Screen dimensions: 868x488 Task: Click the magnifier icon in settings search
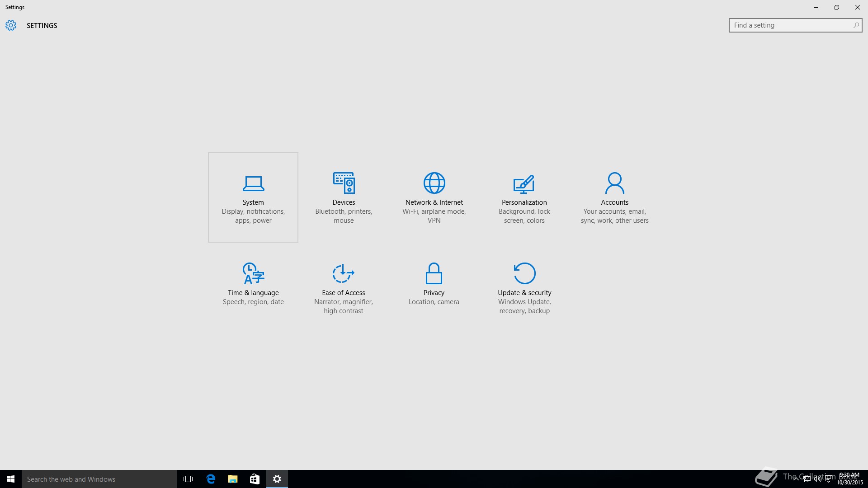[x=856, y=25]
